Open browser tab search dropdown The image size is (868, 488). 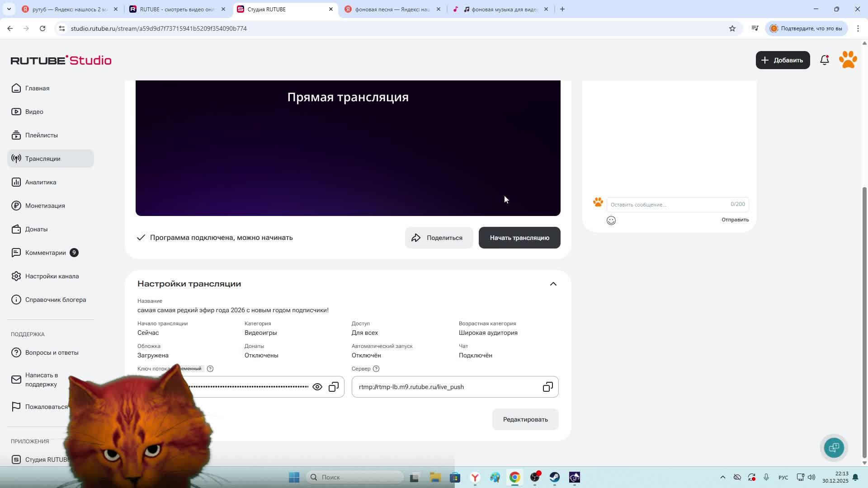pos(9,9)
